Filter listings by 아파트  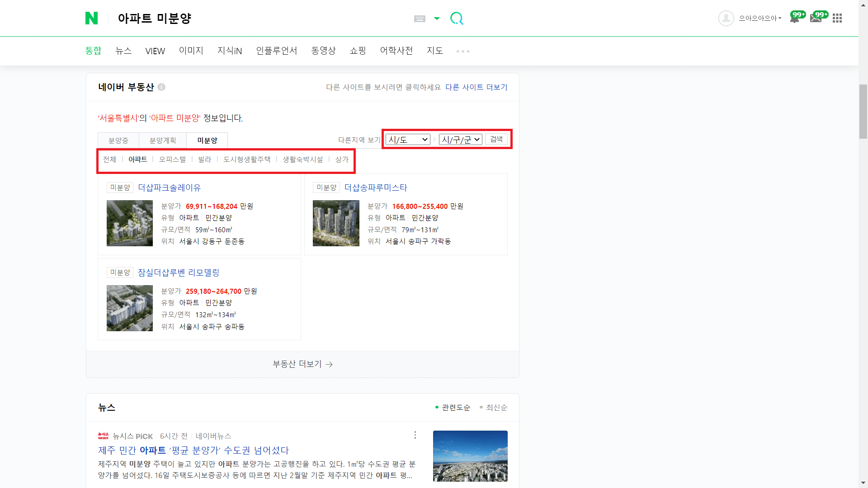tap(138, 160)
